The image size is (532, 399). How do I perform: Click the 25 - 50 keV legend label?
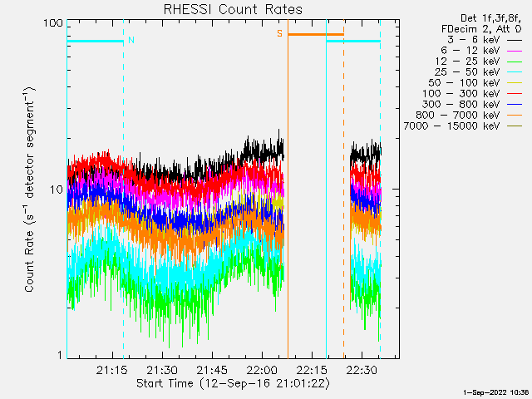tap(467, 72)
